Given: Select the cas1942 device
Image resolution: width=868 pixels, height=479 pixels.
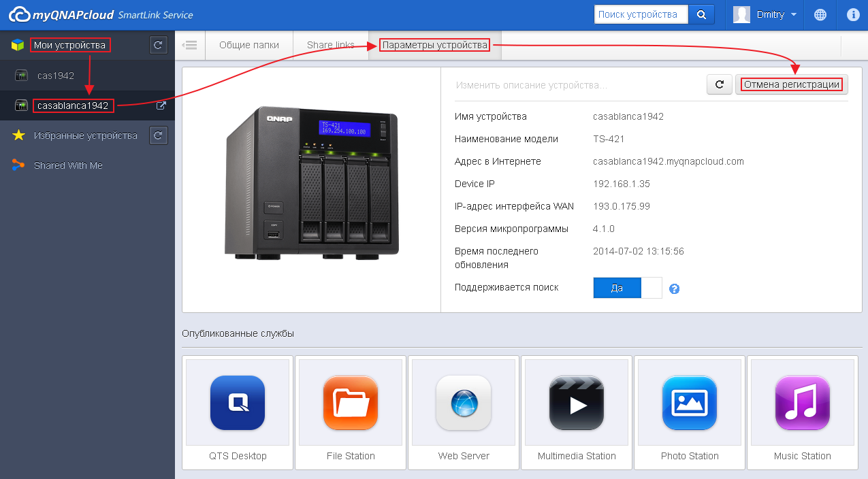Looking at the screenshot, I should [87, 76].
